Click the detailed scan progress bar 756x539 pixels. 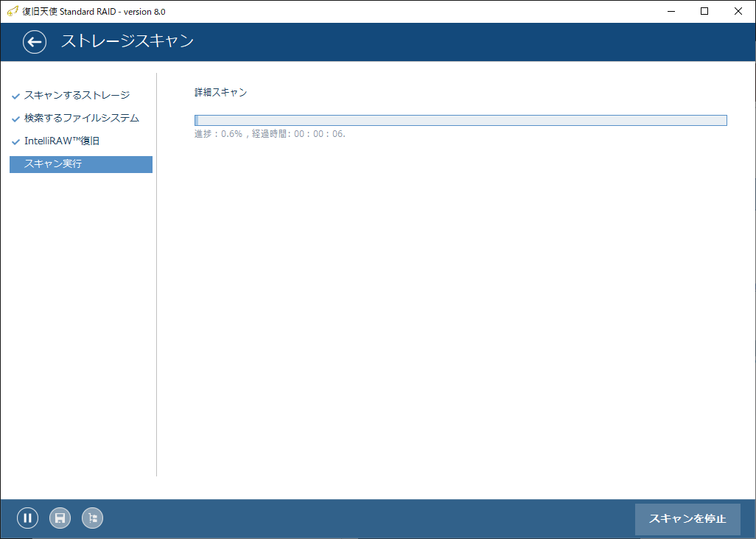(x=461, y=121)
